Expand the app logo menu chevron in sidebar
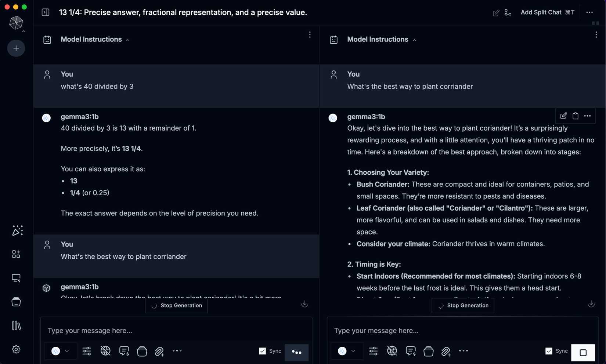 click(x=24, y=32)
